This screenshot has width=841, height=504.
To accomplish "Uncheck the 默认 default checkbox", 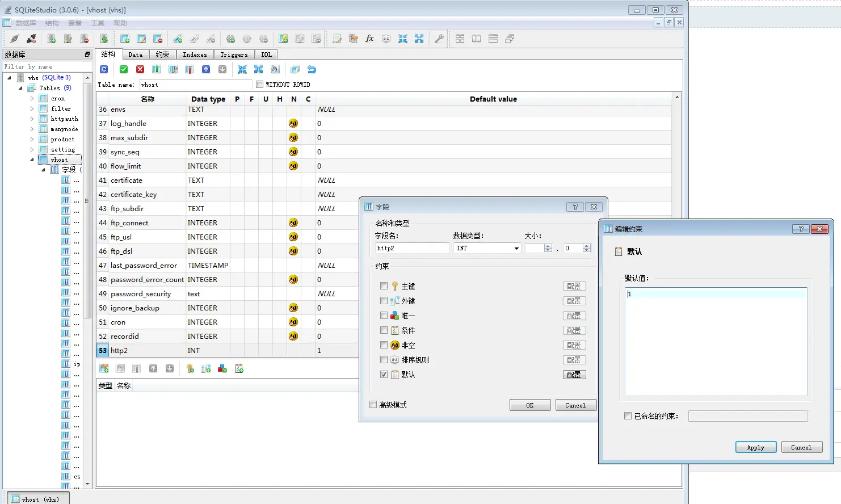I will 384,375.
